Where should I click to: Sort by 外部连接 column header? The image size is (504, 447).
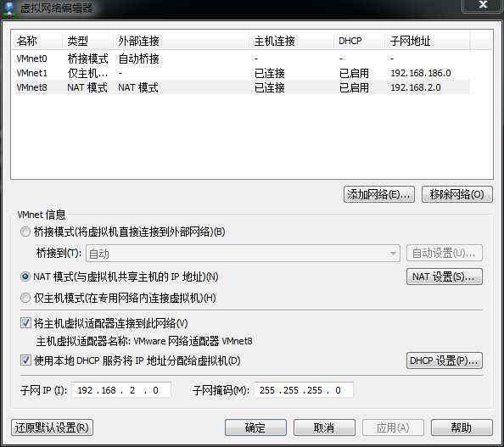pos(182,41)
